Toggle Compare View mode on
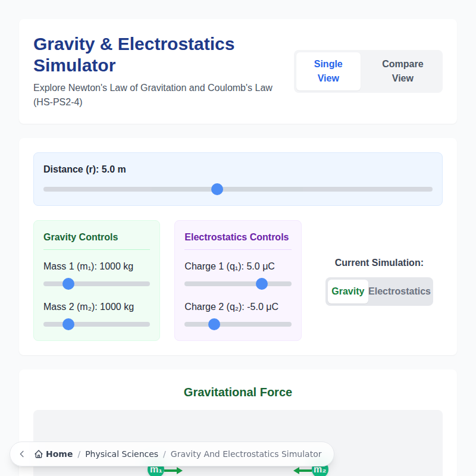 click(x=402, y=71)
